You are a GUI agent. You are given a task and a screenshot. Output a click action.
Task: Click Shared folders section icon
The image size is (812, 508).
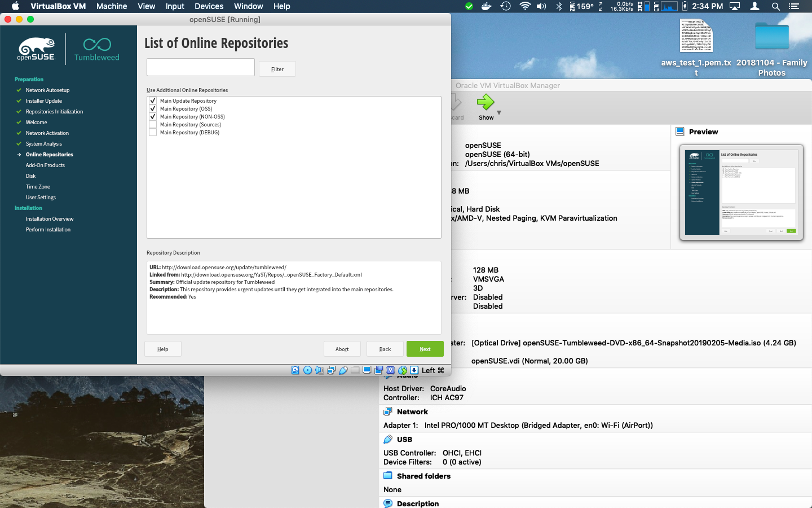pos(388,476)
